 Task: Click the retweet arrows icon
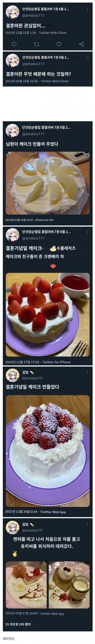37,44
